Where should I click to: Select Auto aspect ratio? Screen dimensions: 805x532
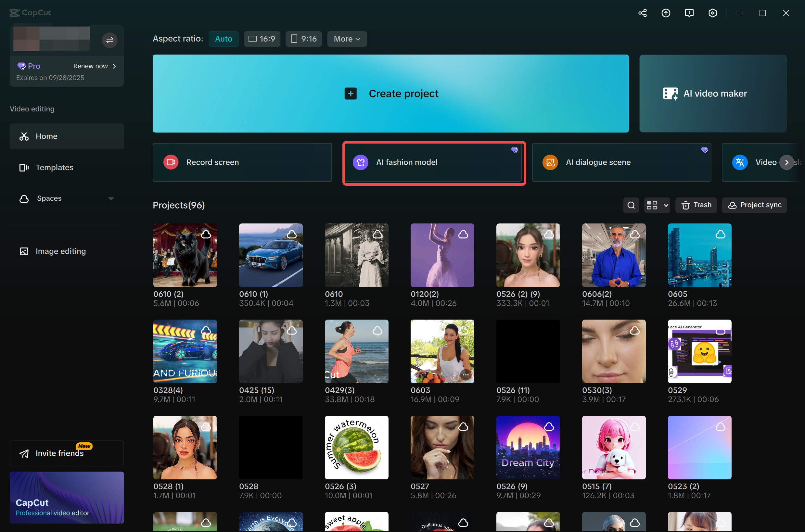tap(223, 39)
